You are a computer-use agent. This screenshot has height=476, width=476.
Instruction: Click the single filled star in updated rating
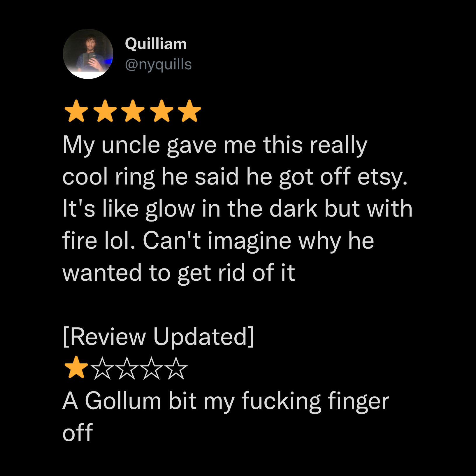click(76, 367)
